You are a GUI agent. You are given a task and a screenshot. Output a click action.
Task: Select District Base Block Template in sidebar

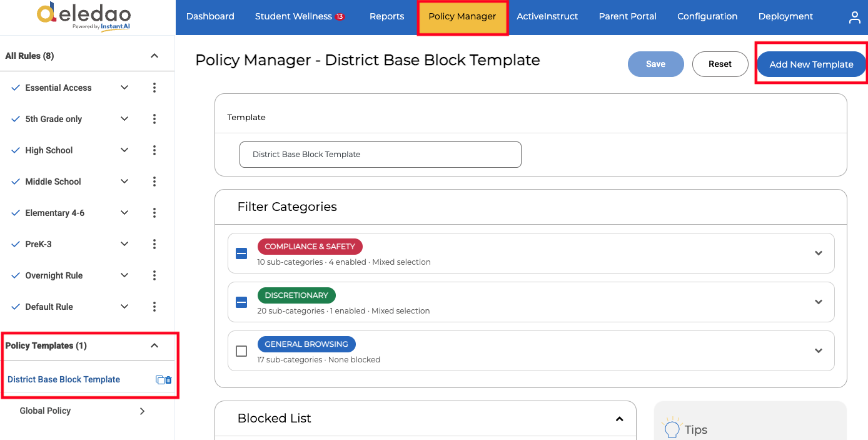pos(64,380)
